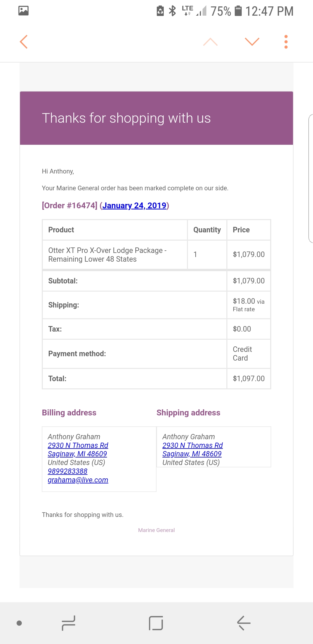This screenshot has width=313, height=644.
Task: Email grahama@live.com link
Action: pos(78,480)
